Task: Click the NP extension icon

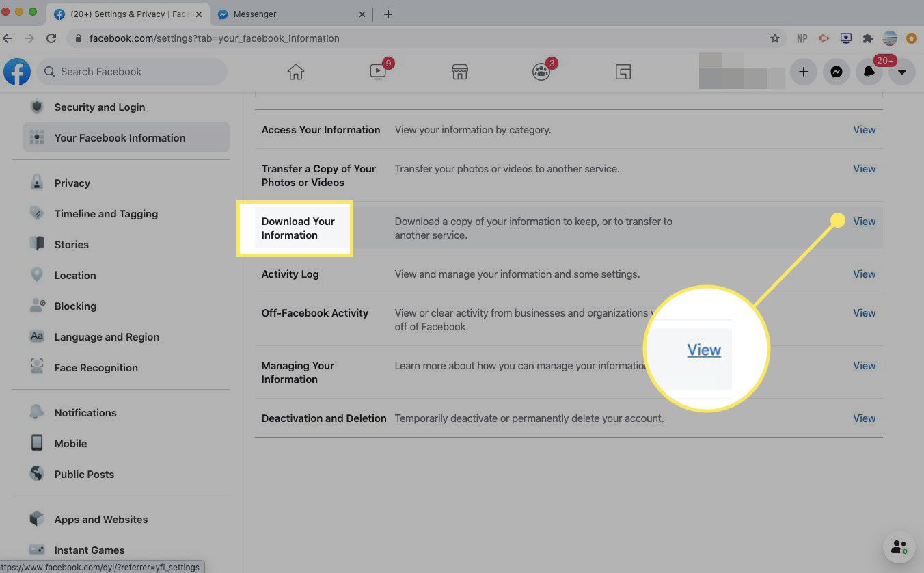Action: [x=802, y=38]
